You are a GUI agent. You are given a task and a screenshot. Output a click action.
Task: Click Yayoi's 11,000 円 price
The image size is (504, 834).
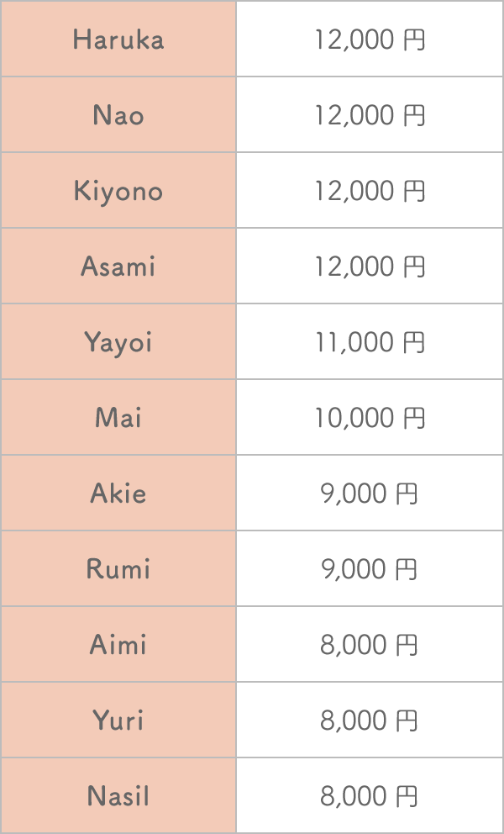(x=370, y=342)
